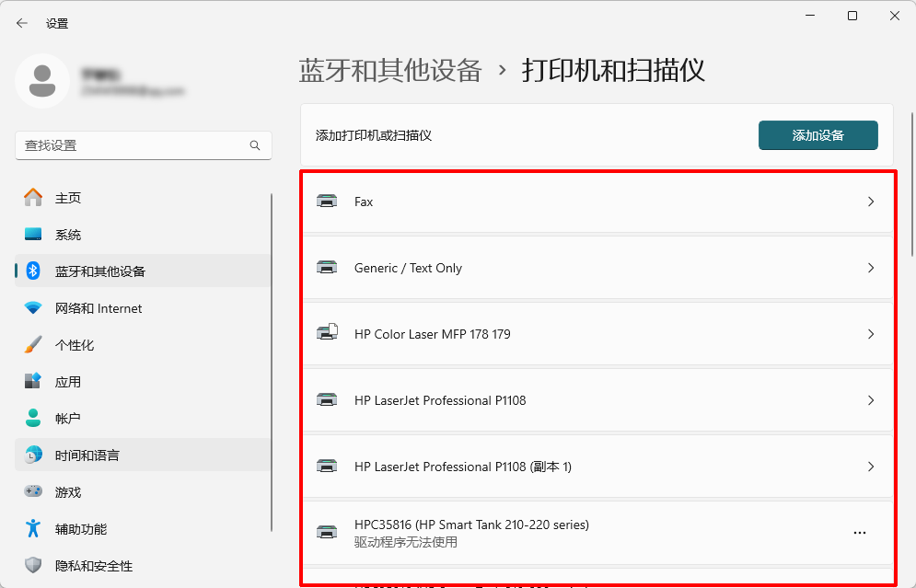The width and height of the screenshot is (916, 588).
Task: Click the Bluetooth icon in sidebar
Action: tap(33, 271)
